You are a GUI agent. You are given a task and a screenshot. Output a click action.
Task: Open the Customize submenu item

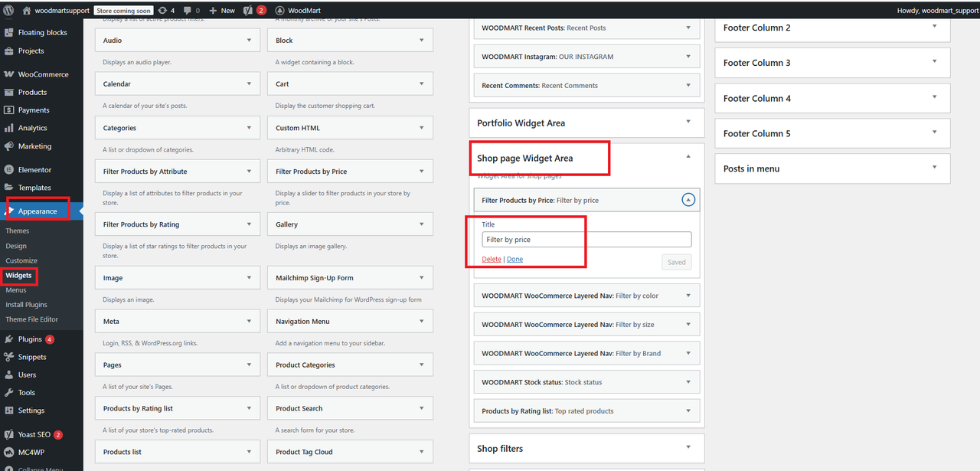[x=21, y=260]
